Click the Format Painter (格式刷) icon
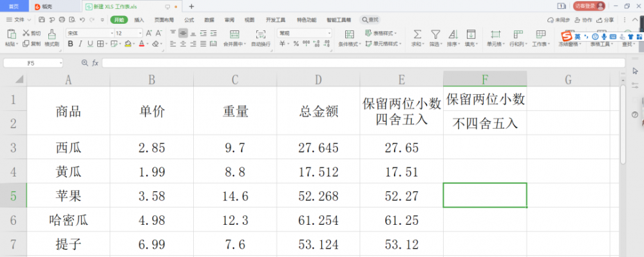The image size is (644, 257). coord(52,34)
